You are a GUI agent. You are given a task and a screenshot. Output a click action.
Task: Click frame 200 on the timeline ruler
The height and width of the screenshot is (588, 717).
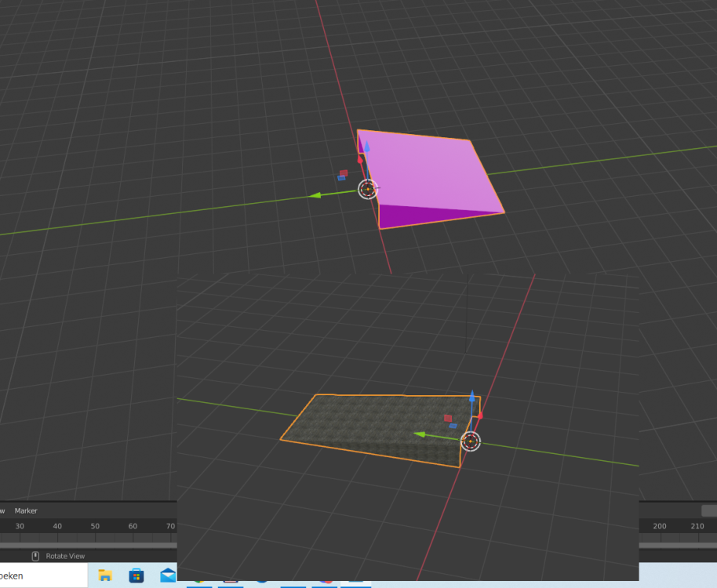tap(660, 526)
